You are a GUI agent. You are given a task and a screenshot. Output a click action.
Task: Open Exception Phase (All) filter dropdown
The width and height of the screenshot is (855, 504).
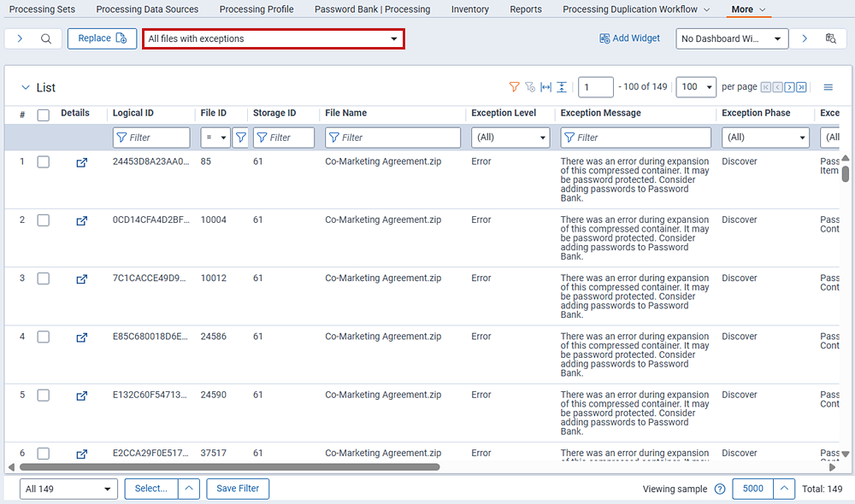(765, 138)
